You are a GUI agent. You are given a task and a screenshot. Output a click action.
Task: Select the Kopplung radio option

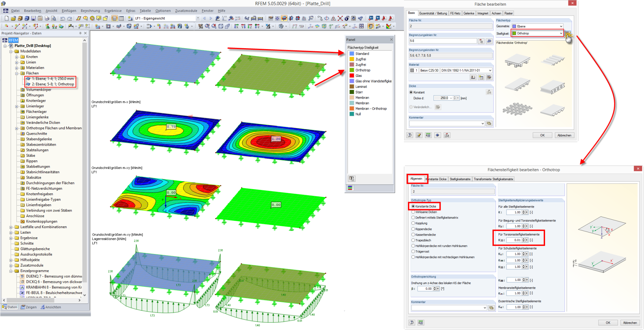point(413,223)
